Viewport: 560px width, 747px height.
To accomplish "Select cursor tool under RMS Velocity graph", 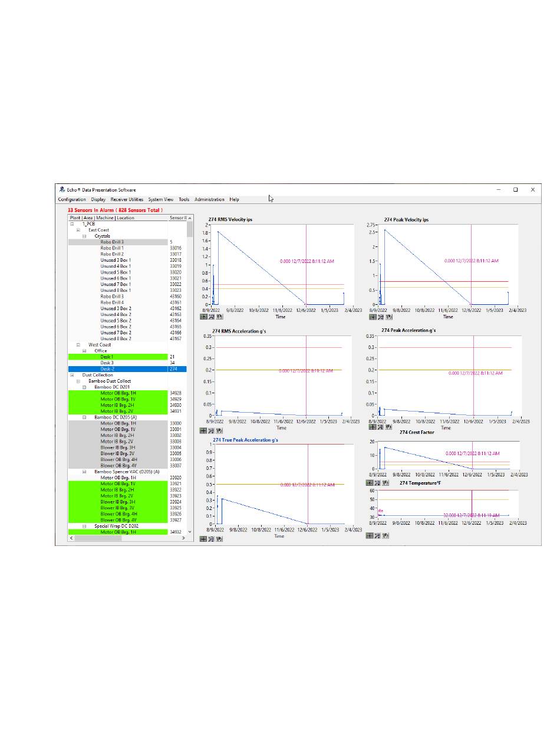I will [x=204, y=317].
